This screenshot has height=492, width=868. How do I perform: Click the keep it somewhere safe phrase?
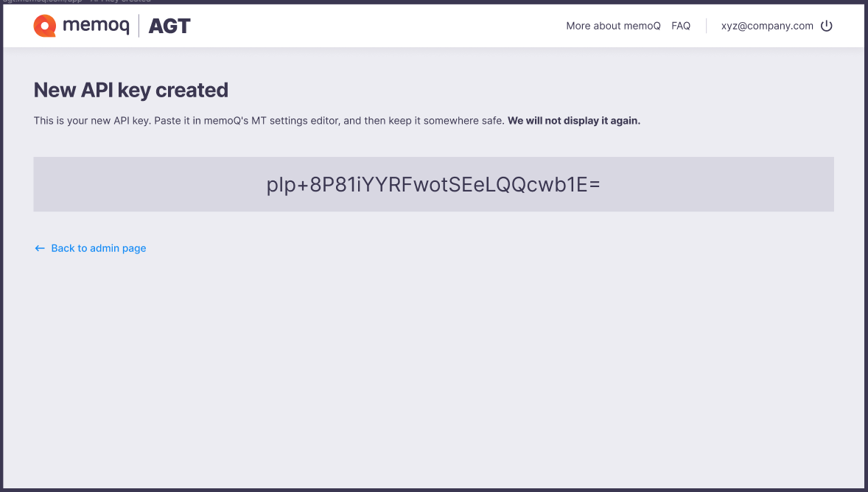(x=446, y=121)
